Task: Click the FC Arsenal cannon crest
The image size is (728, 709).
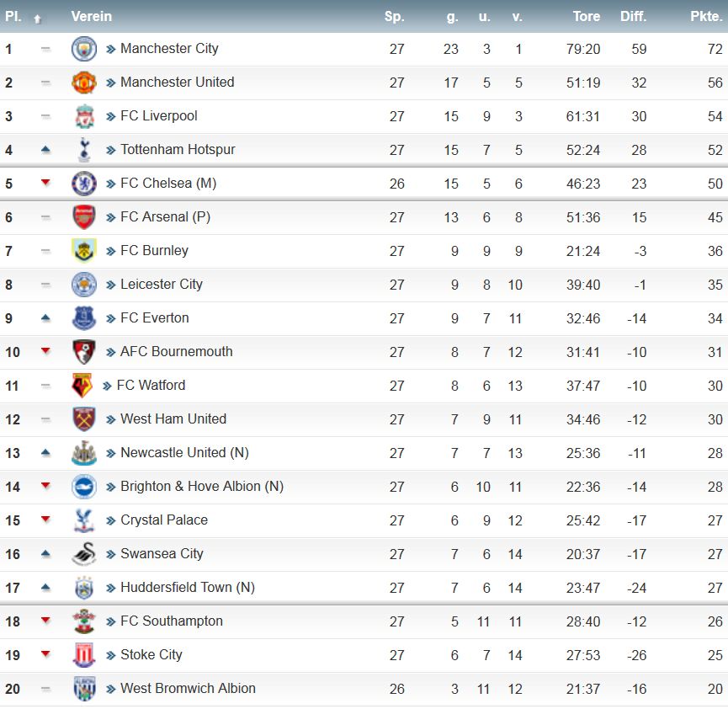Action: coord(84,217)
